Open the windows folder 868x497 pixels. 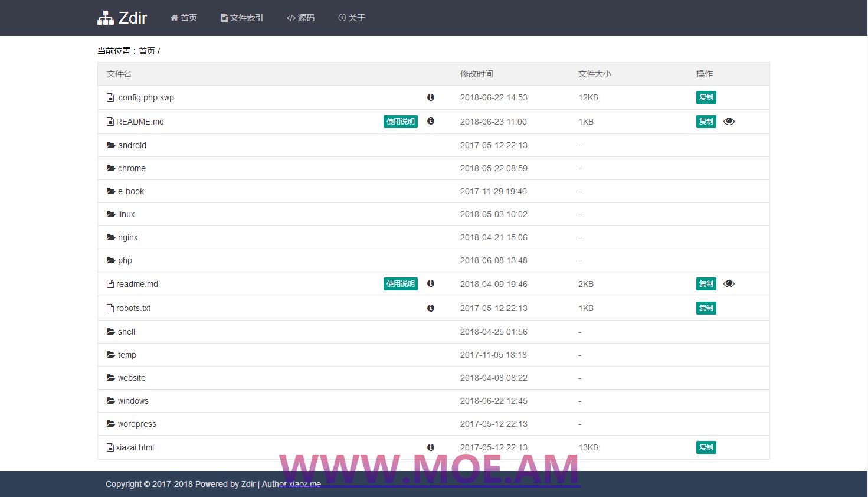pos(133,401)
